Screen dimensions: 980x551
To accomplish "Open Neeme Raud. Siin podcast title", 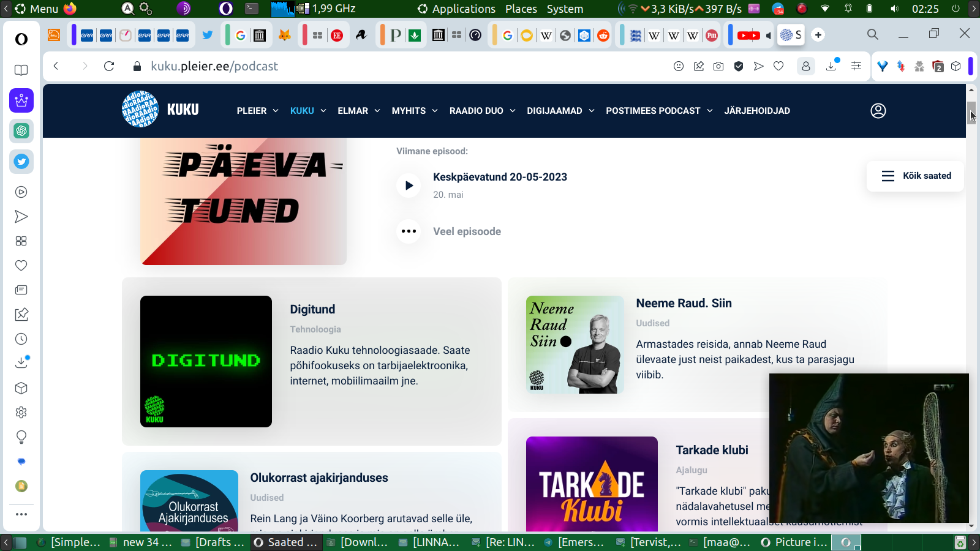I will (684, 303).
